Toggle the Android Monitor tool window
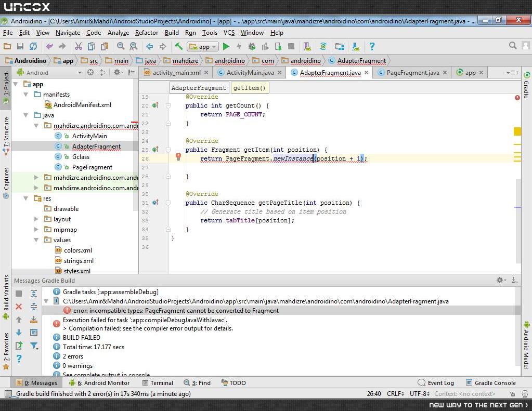This screenshot has width=532, height=411. pos(99,383)
